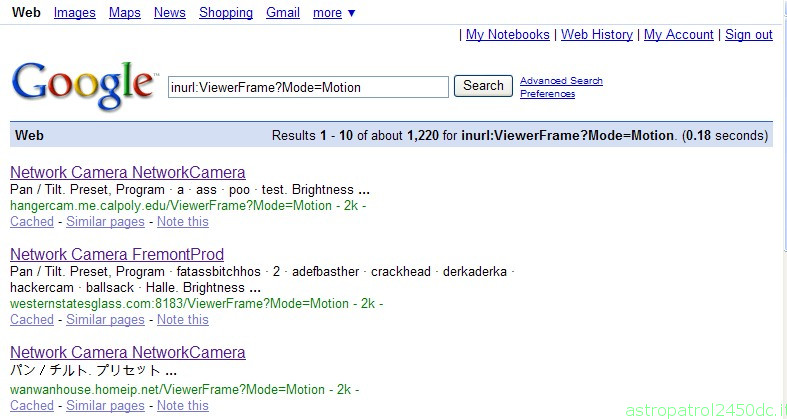The height and width of the screenshot is (419, 787).
Task: Click the bold Web tab label at top
Action: tap(27, 13)
